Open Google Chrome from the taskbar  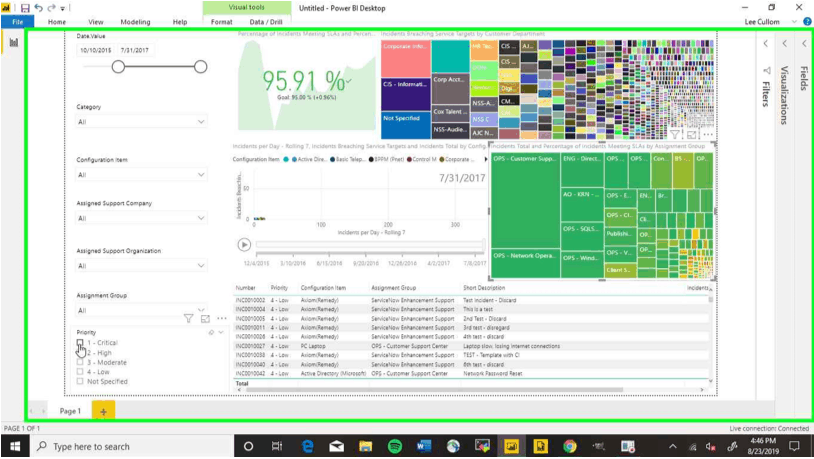[x=569, y=446]
